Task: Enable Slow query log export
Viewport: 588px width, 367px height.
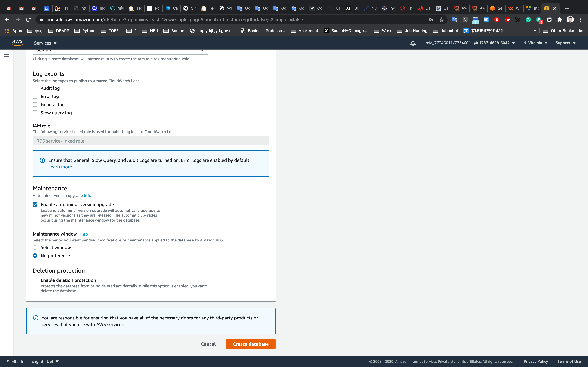Action: [x=35, y=113]
